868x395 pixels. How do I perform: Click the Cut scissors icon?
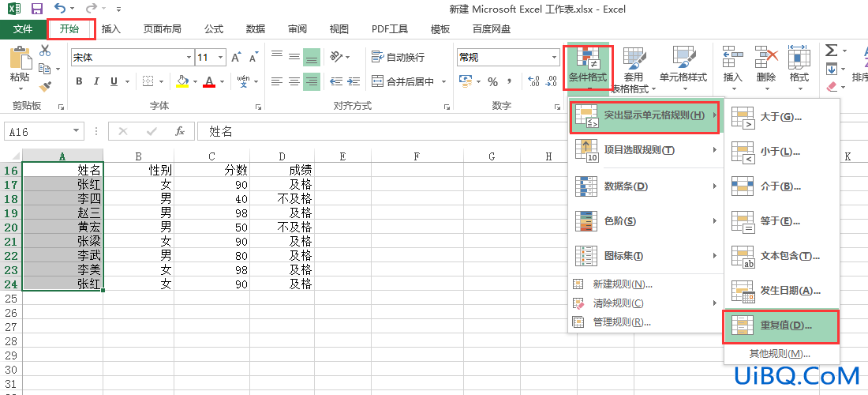click(45, 51)
